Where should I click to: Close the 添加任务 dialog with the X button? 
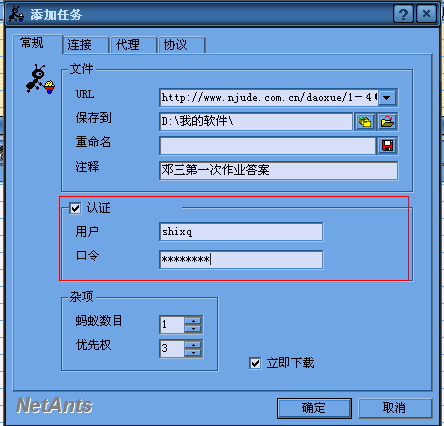(x=426, y=14)
